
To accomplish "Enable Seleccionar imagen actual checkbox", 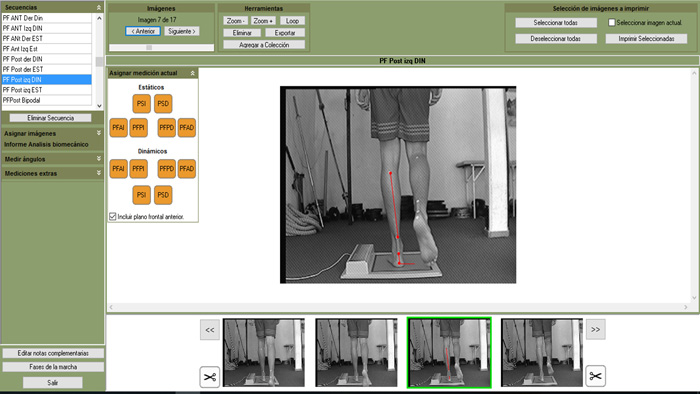I will click(x=612, y=22).
